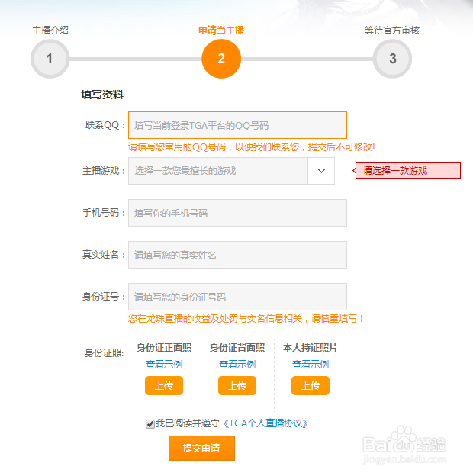Click the orange QQ hint 提交后不可修改 text
The image size is (473, 476).
(x=341, y=147)
